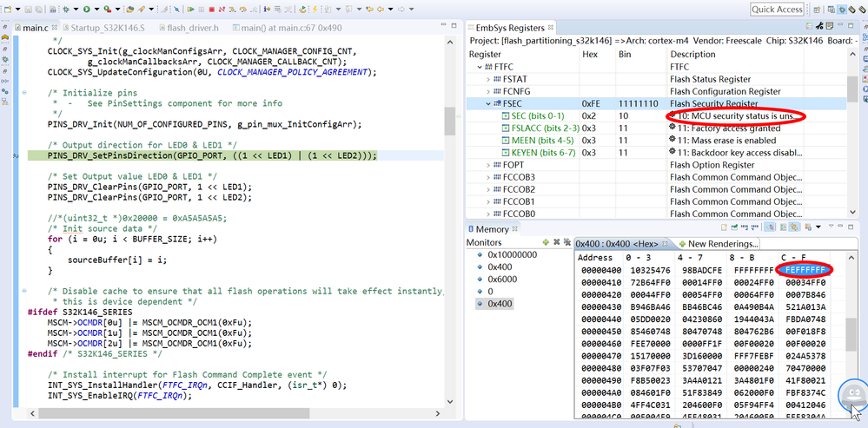Click the Suspend (pause) debug button
The width and height of the screenshot is (868, 428).
202,10
